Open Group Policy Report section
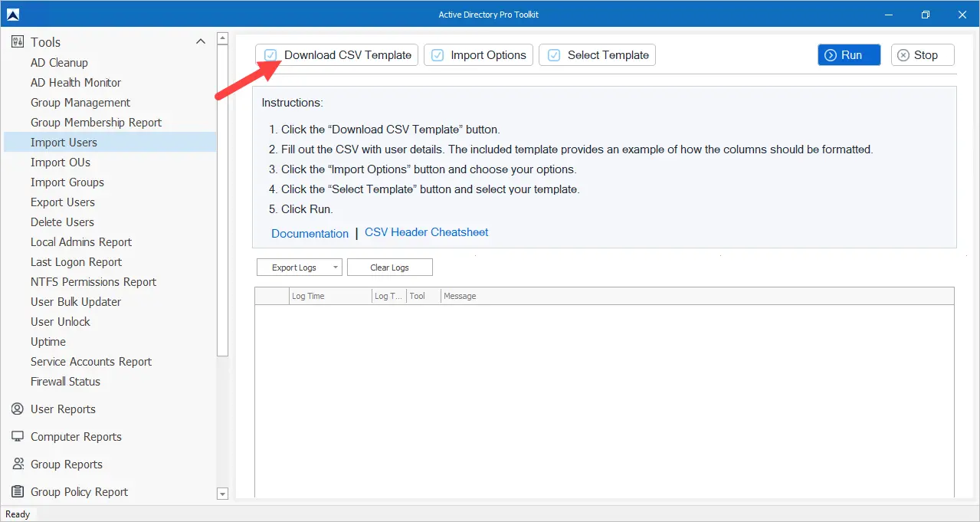 (79, 492)
